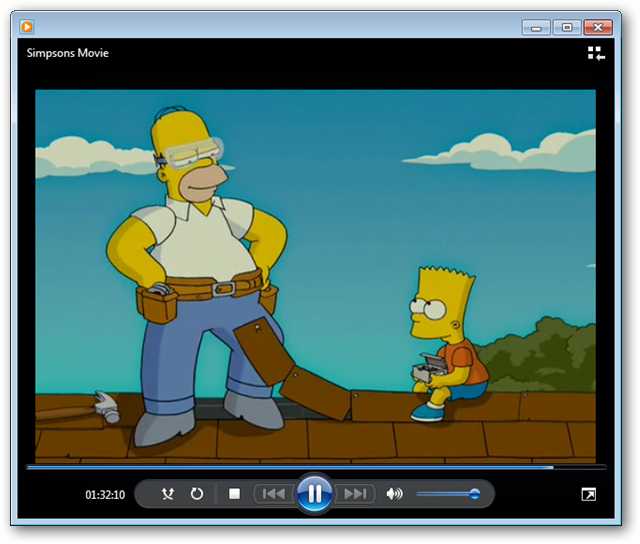
Task: Click the Windows Media Player title icon
Action: [x=27, y=27]
